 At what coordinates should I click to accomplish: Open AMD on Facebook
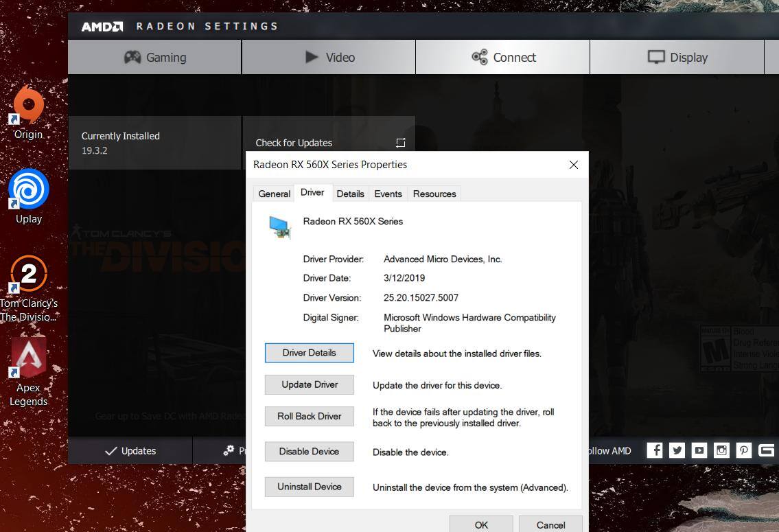[654, 450]
